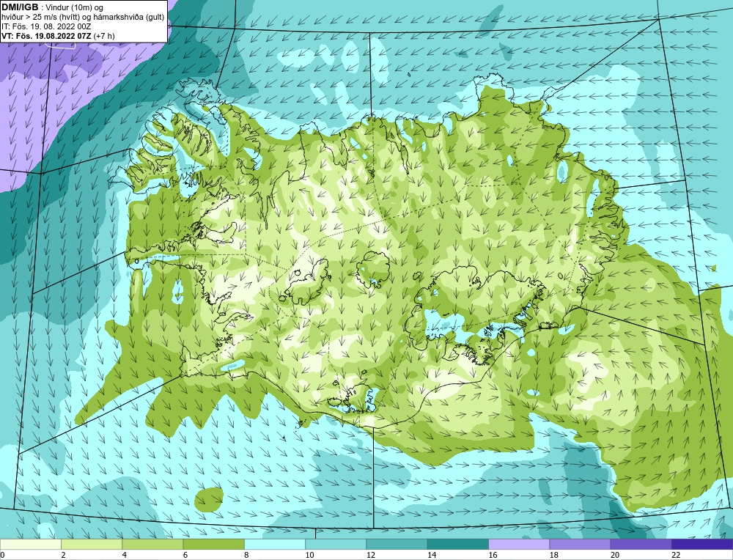Viewport: 733px width, 560px height.
Task: Click the "VT: Fös. 19.08.2022 07Z" valid-time line
Action: point(47,35)
